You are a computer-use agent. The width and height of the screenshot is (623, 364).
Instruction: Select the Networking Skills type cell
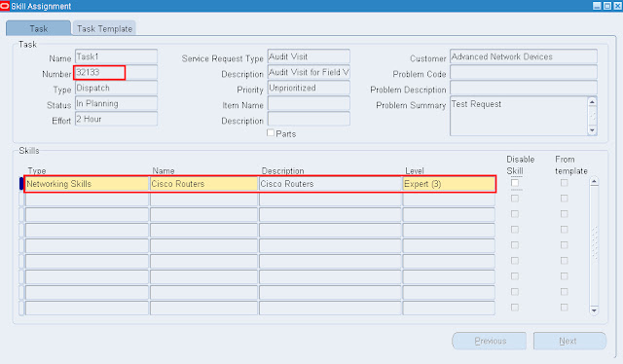(87, 184)
